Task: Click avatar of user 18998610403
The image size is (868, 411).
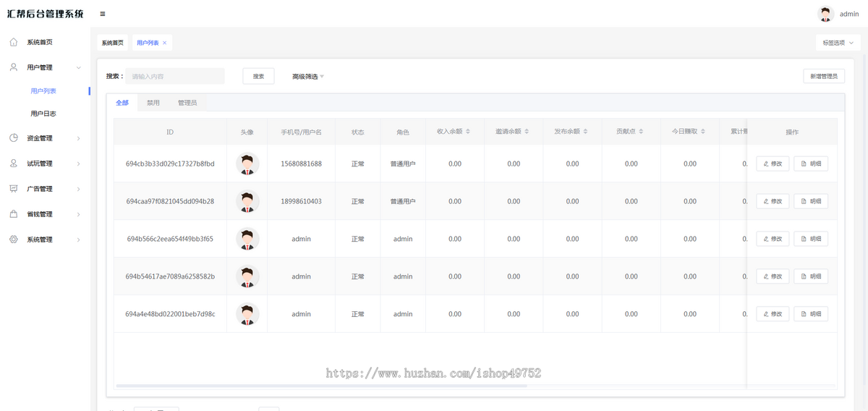Action: coord(247,201)
